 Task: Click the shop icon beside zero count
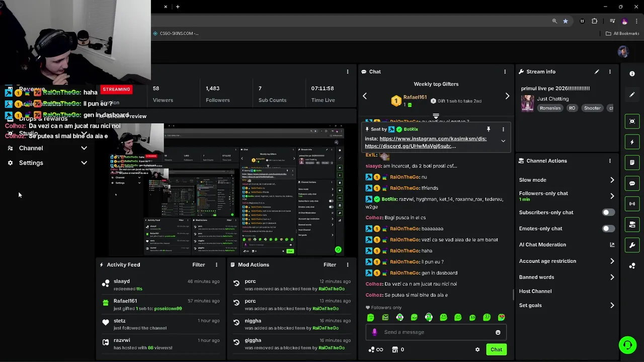point(395,349)
